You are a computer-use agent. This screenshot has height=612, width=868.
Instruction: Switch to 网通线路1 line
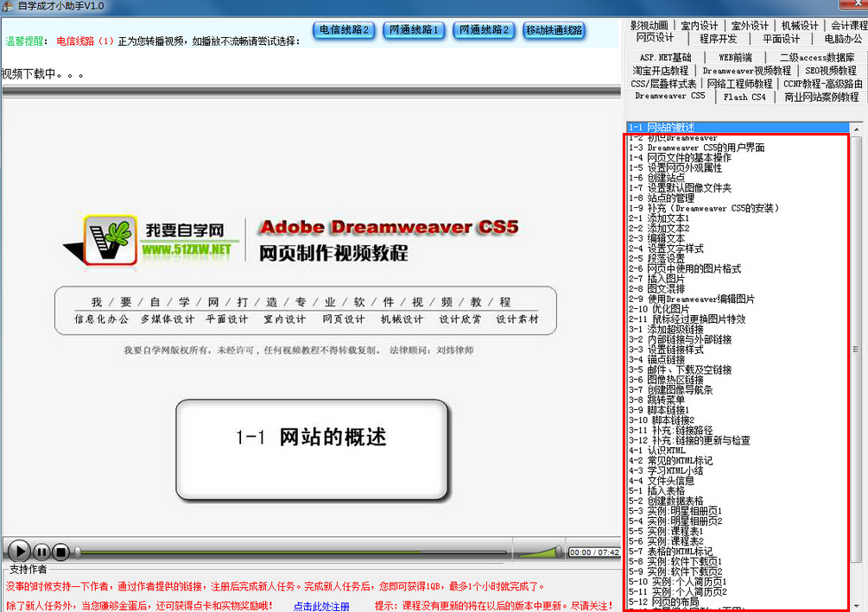pos(414,30)
